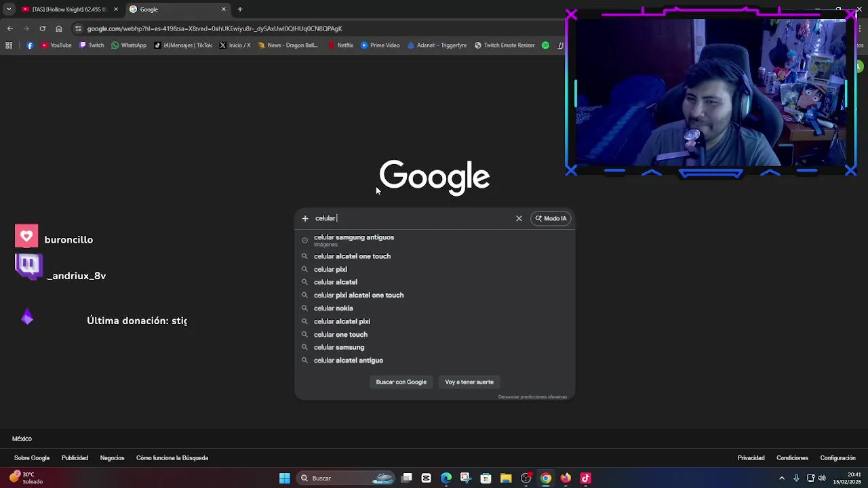
Task: Open the new tab plus button
Action: tap(239, 9)
